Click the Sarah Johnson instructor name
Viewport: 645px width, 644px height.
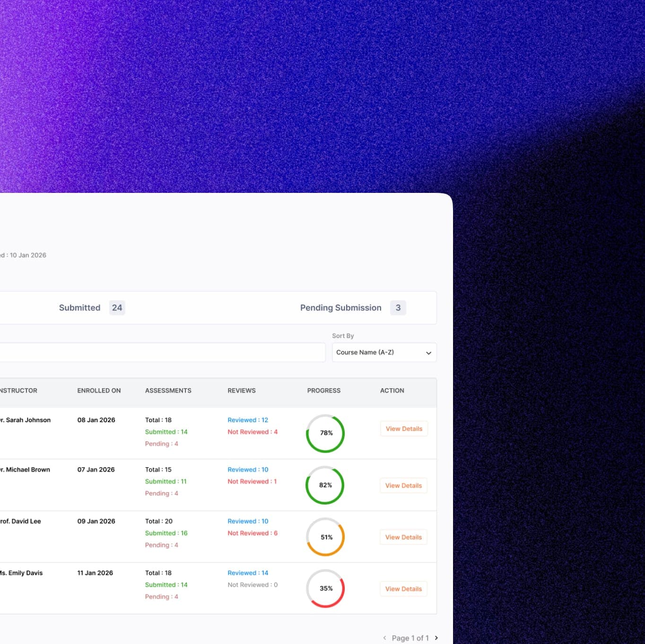click(25, 420)
